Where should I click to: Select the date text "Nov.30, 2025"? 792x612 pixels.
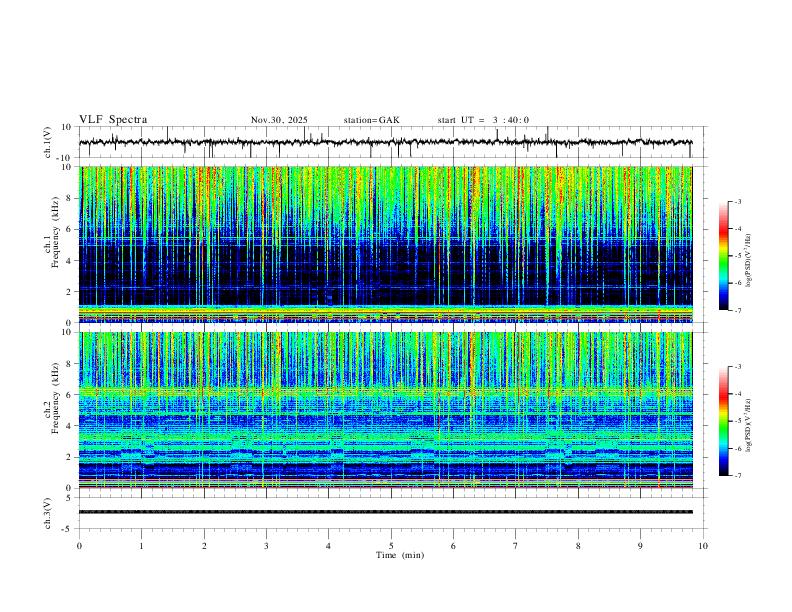point(279,120)
